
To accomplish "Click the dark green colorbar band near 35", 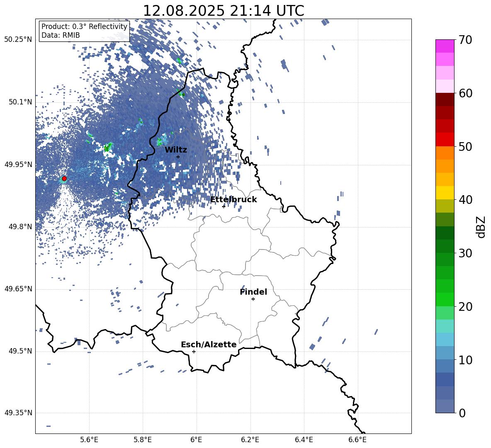I will [x=445, y=233].
